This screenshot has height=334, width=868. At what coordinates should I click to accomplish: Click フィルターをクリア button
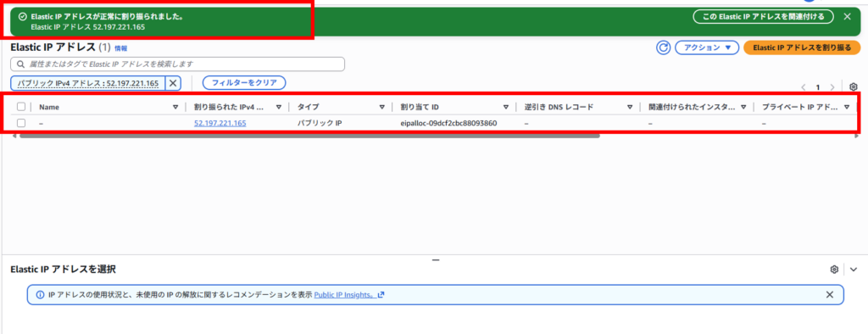point(244,82)
